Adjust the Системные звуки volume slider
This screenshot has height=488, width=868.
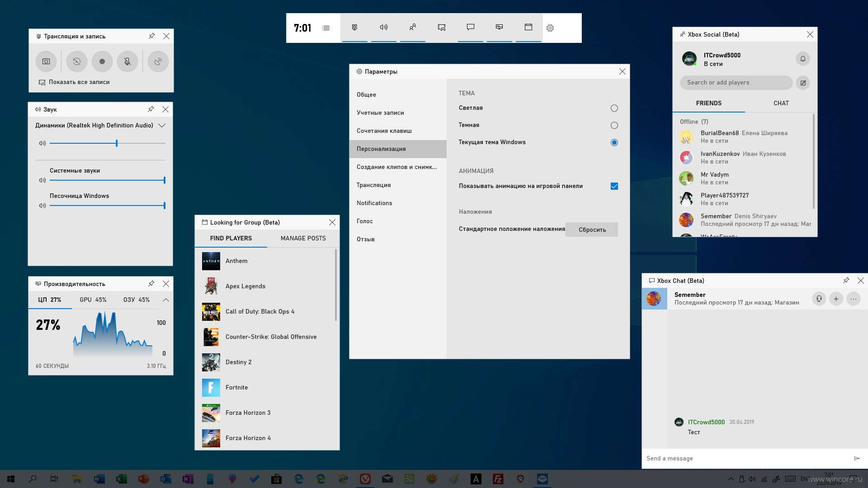point(108,180)
